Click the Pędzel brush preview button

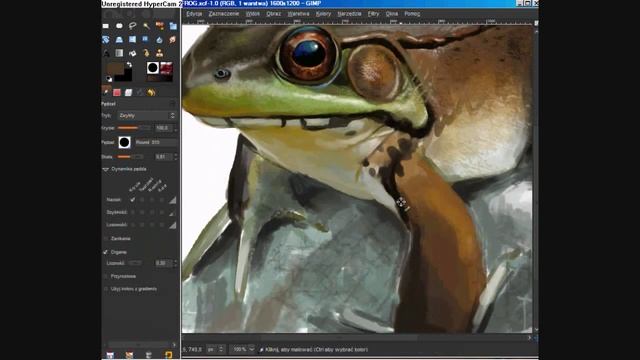point(124,142)
